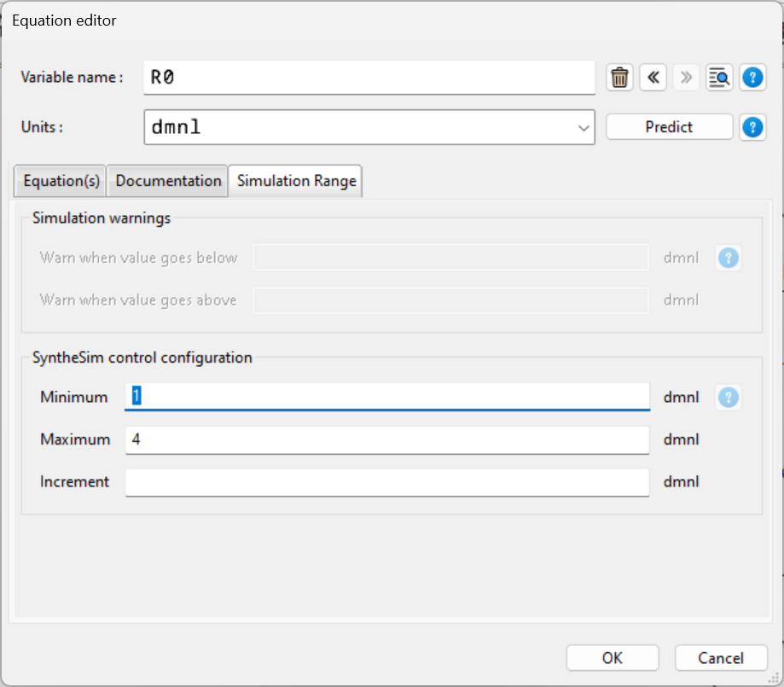The image size is (784, 687).
Task: Open the Documentation tab
Action: 168,181
